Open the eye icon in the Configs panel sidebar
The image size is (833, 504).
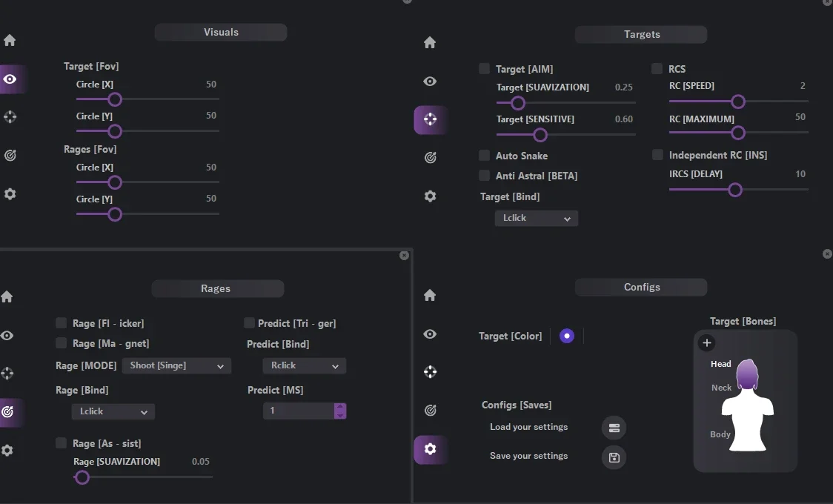430,334
